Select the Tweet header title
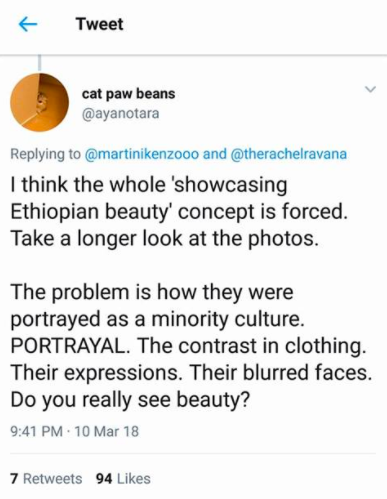The image size is (387, 499). pos(99,24)
